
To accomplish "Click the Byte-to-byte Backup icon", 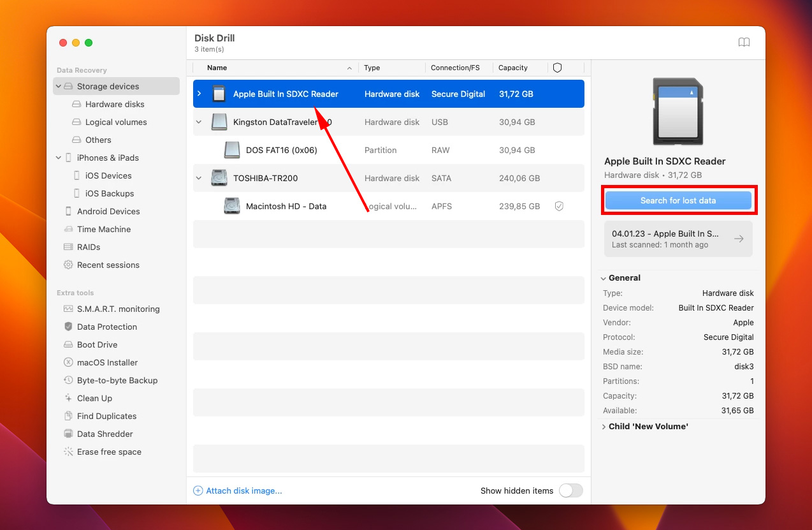I will pyautogui.click(x=68, y=380).
